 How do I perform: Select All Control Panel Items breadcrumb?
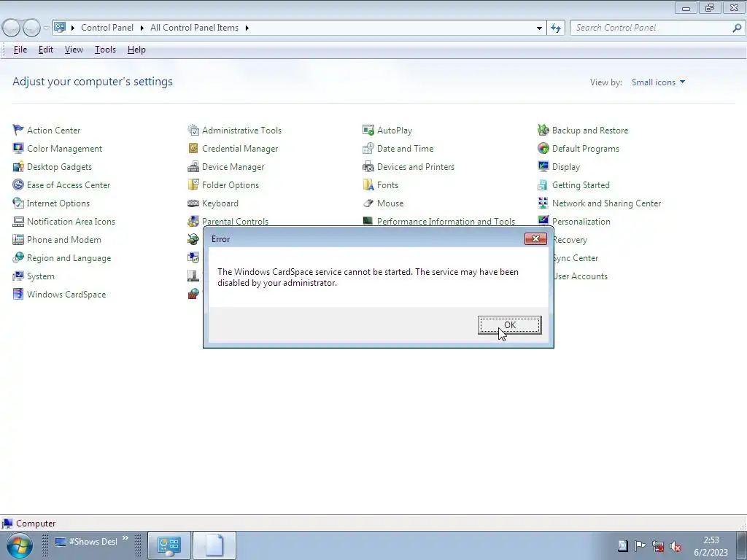point(194,28)
